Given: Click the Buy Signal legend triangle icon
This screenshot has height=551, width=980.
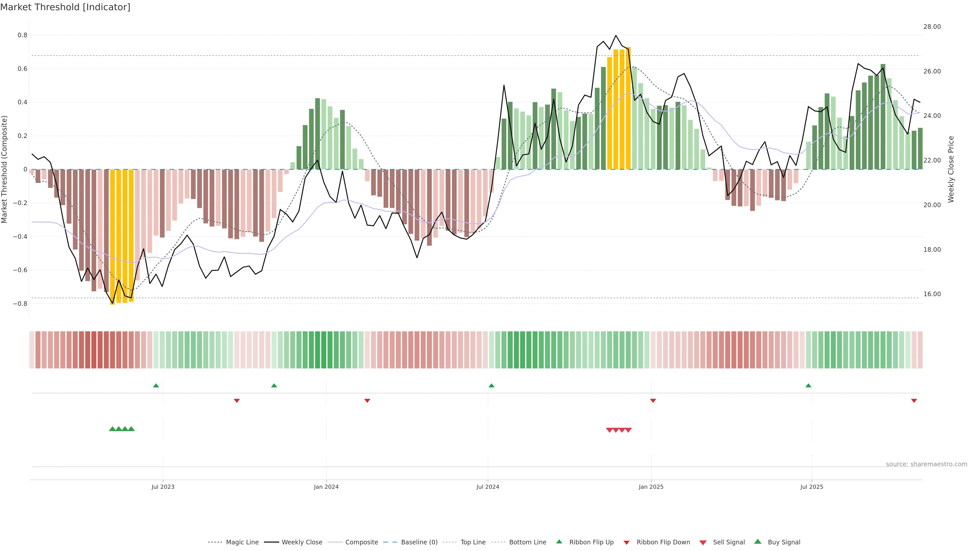Looking at the screenshot, I should [x=758, y=542].
